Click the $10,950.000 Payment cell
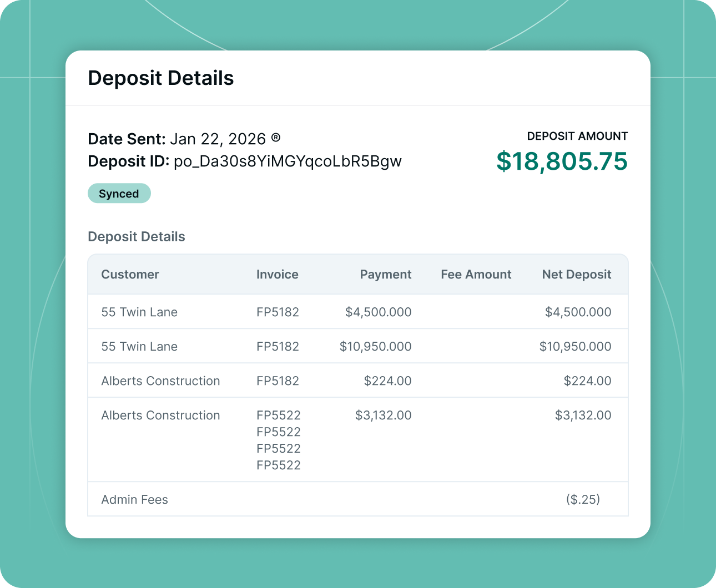This screenshot has width=716, height=588. [x=376, y=347]
